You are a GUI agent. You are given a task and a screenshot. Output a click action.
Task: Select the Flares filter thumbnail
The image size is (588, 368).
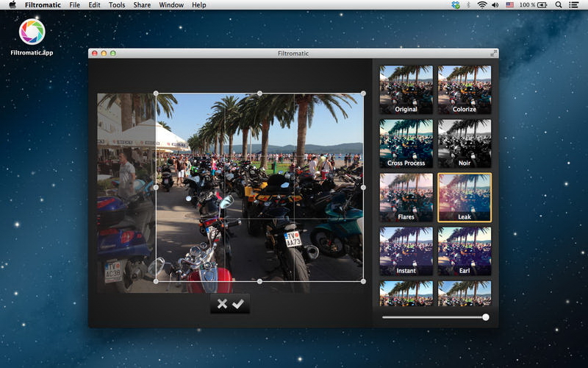[406, 197]
